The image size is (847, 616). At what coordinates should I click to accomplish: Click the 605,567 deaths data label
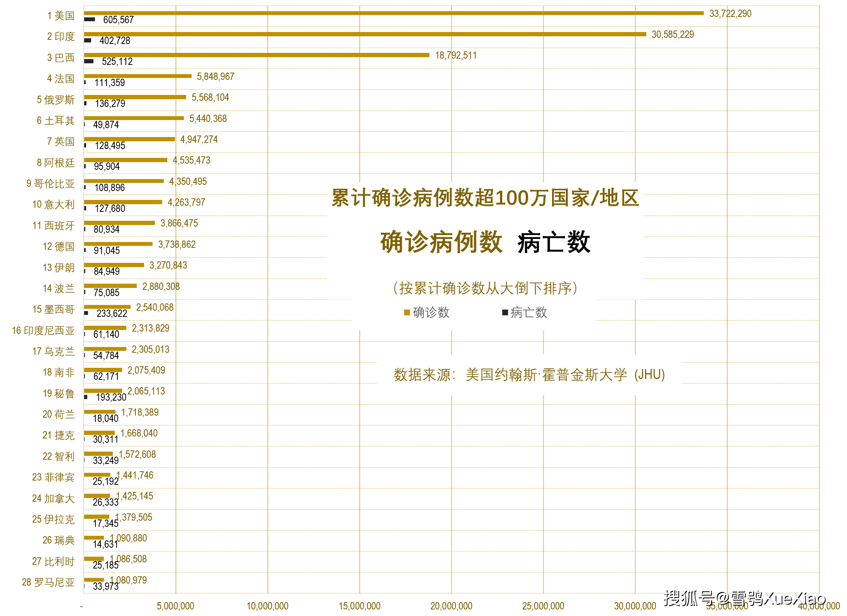point(119,20)
